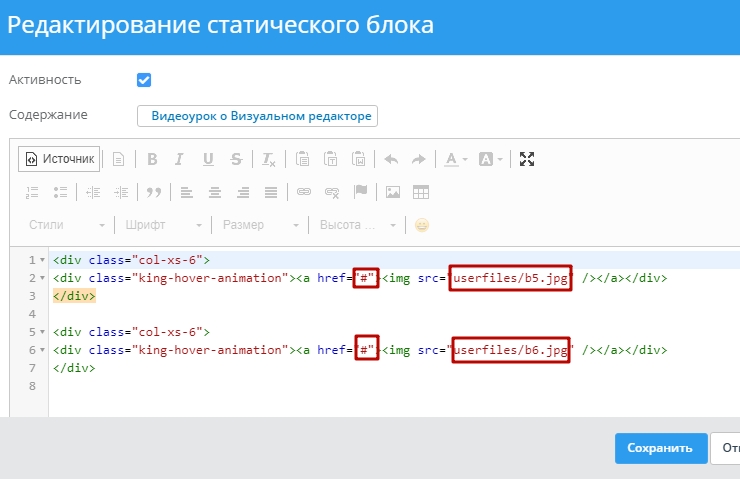Click code line 8 in the editor

pyautogui.click(x=300, y=387)
